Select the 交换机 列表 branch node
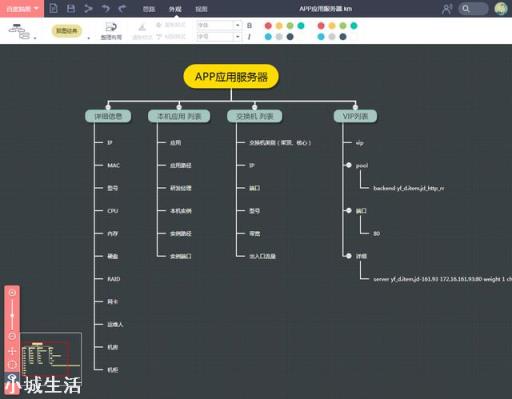The height and width of the screenshot is (399, 512). coord(255,116)
